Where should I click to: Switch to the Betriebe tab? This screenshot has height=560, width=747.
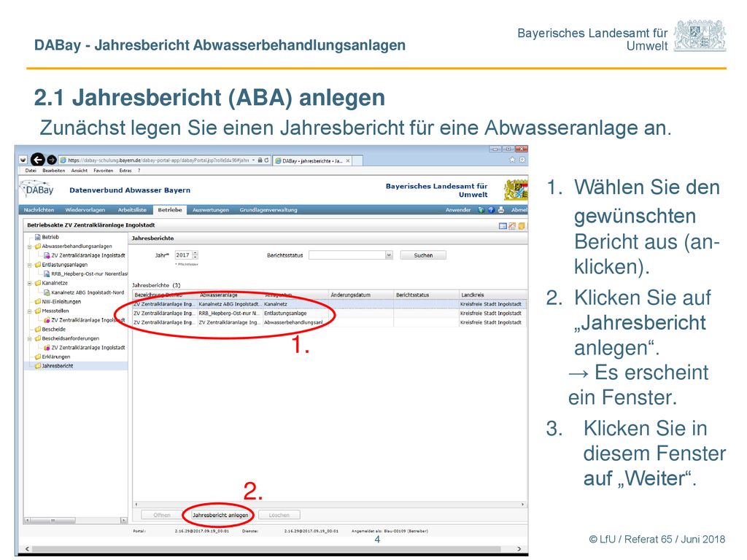point(169,210)
